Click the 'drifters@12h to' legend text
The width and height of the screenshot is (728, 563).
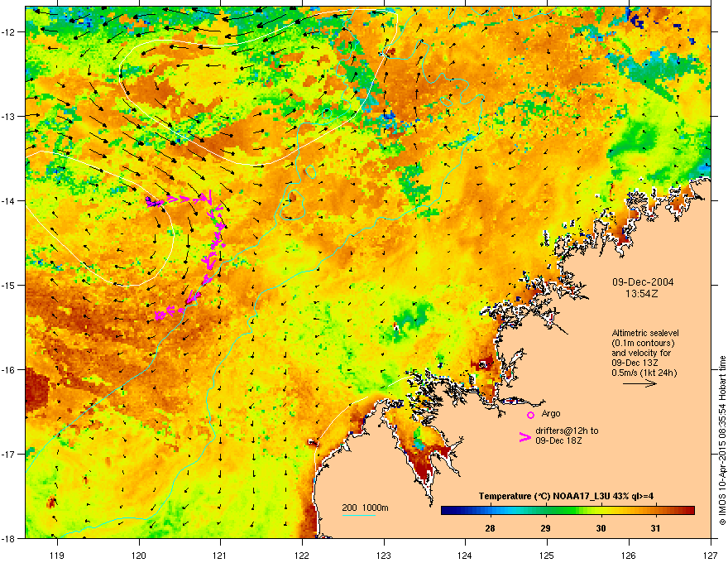(x=567, y=431)
